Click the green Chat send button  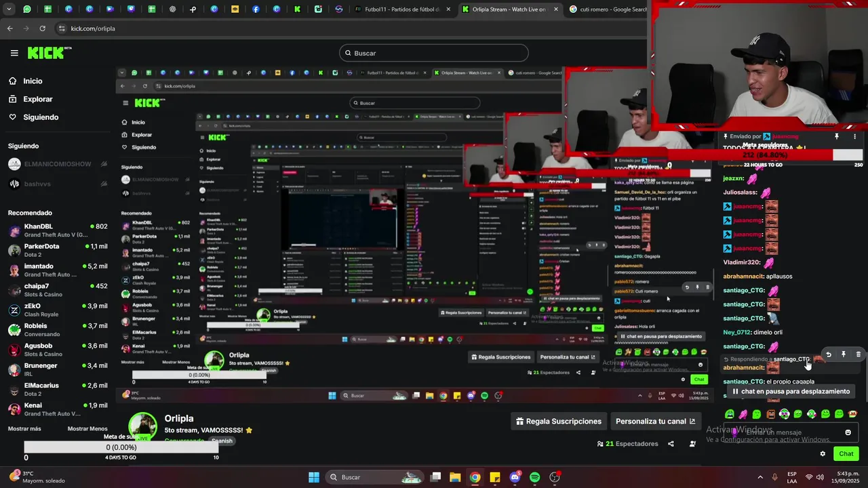pyautogui.click(x=846, y=454)
